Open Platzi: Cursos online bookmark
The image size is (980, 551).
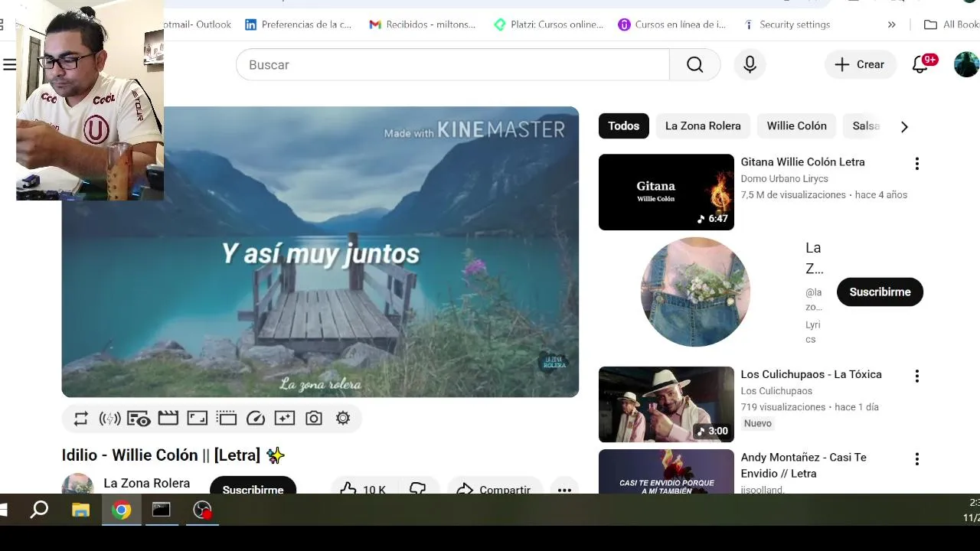[x=549, y=24]
